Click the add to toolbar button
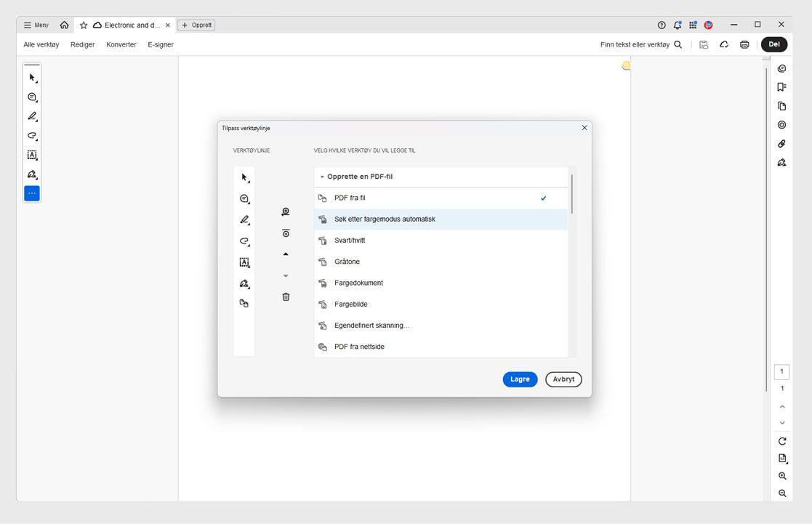The width and height of the screenshot is (812, 524). tap(286, 211)
